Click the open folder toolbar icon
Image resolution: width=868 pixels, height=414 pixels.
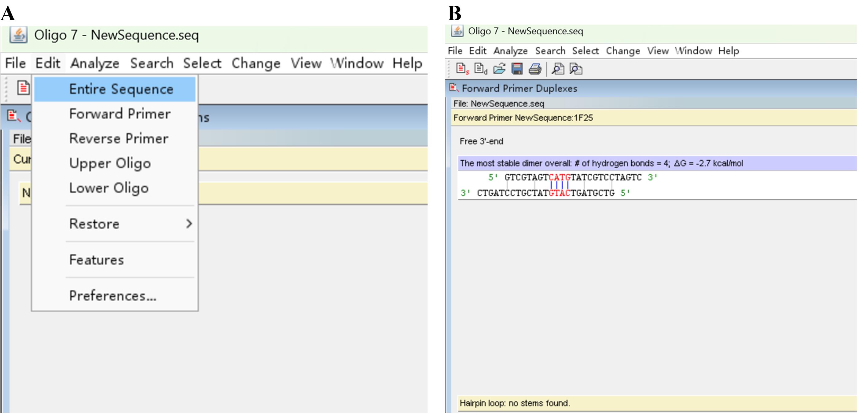click(x=499, y=69)
